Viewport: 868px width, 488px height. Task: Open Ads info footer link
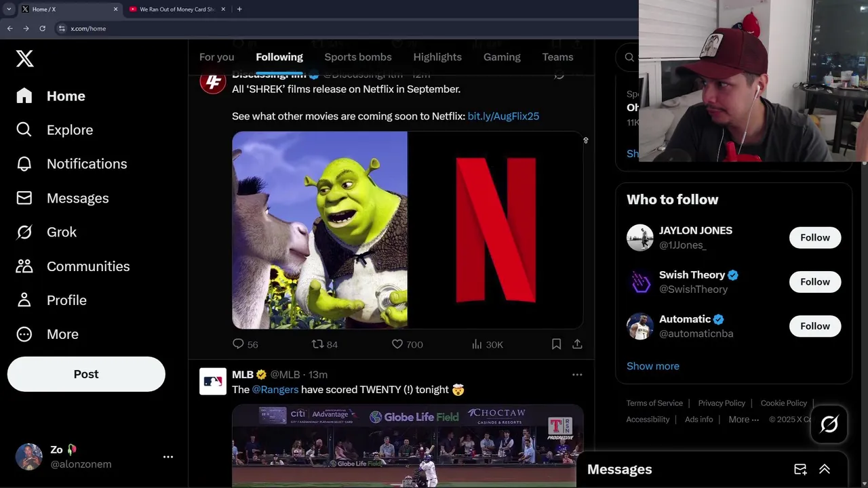pyautogui.click(x=698, y=420)
